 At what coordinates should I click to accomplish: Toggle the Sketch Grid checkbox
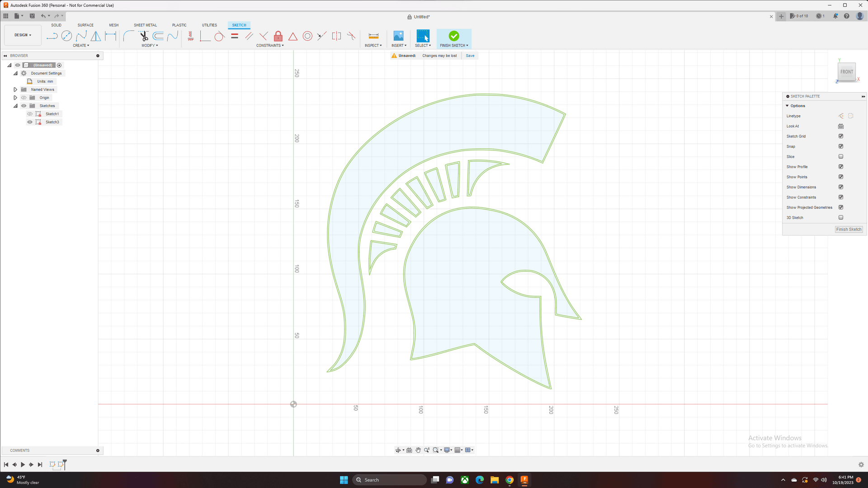[841, 136]
